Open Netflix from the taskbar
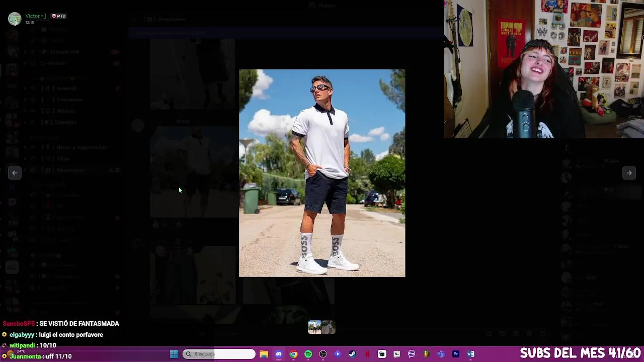Image resolution: width=644 pixels, height=362 pixels. pos(367,354)
